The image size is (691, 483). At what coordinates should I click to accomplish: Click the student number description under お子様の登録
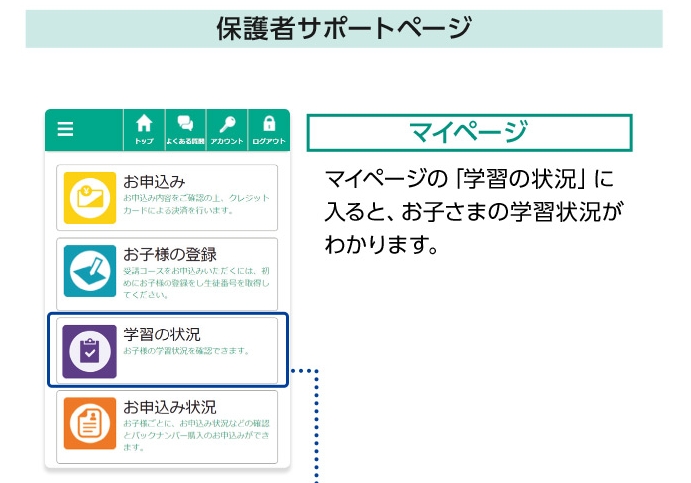click(196, 281)
